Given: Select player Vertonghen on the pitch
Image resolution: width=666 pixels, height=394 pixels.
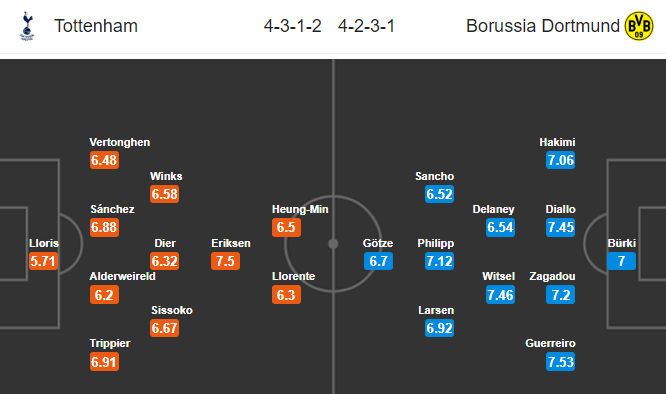Looking at the screenshot, I should click(x=119, y=142).
